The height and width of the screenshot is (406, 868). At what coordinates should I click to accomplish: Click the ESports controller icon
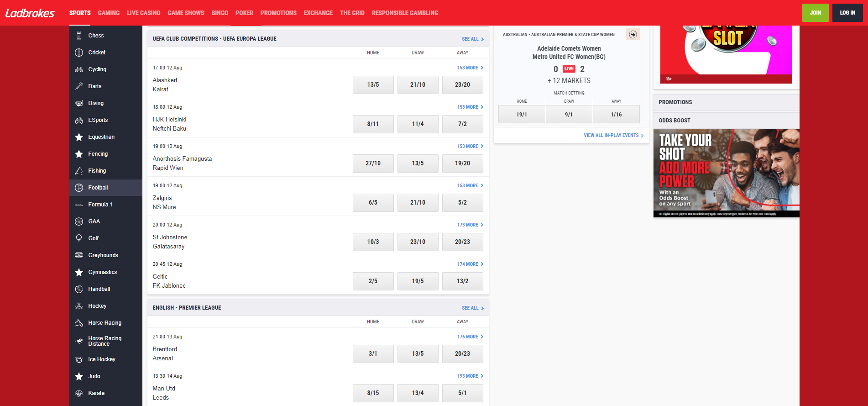coord(79,120)
